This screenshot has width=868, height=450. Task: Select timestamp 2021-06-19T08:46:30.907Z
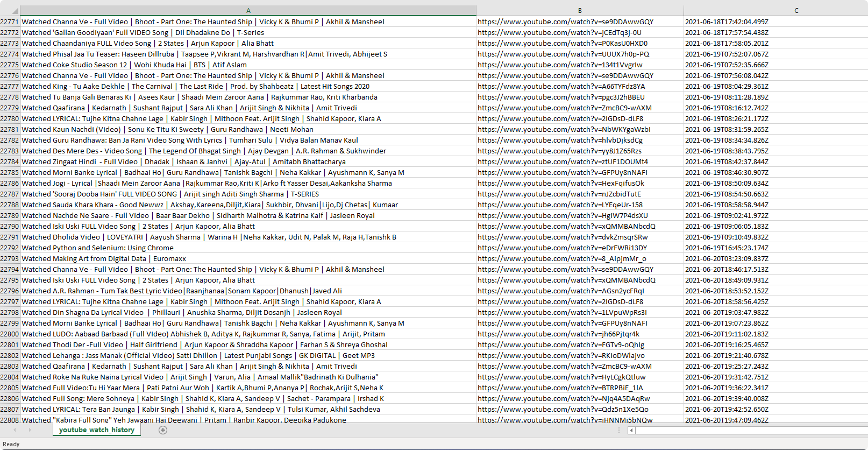click(x=775, y=172)
